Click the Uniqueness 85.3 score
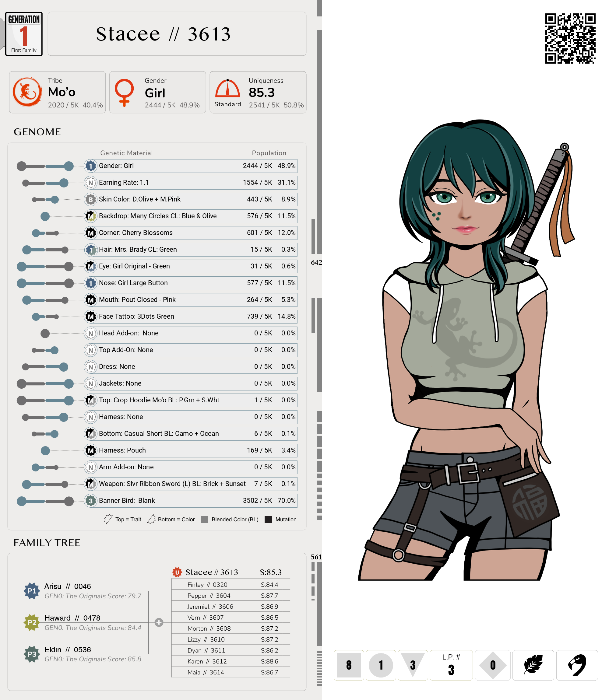609x700 pixels. coord(262,93)
